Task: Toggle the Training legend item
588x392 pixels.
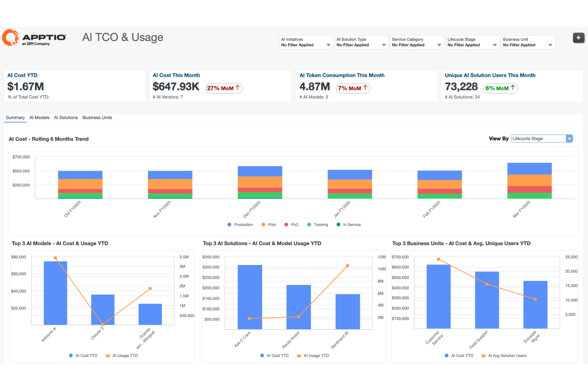Action: click(318, 225)
